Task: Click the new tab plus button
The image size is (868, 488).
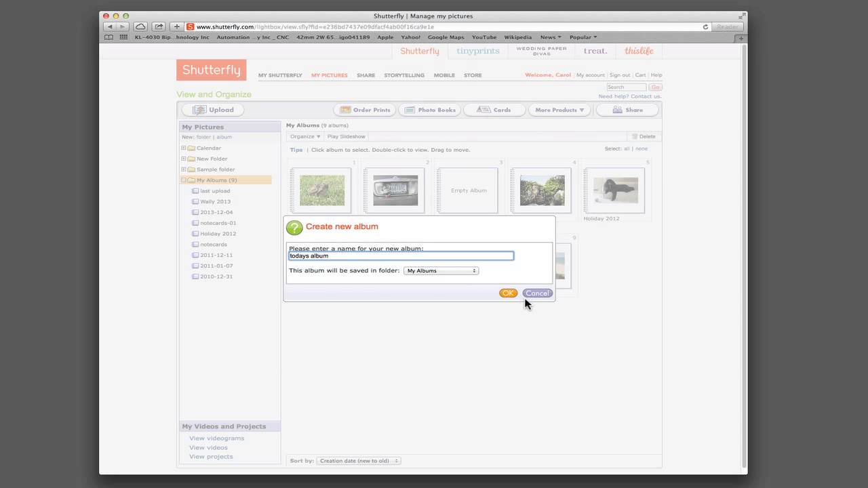Action: point(741,38)
